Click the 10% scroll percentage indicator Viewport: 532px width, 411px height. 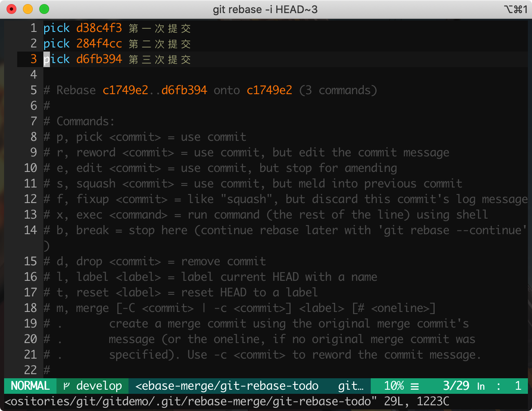click(394, 386)
